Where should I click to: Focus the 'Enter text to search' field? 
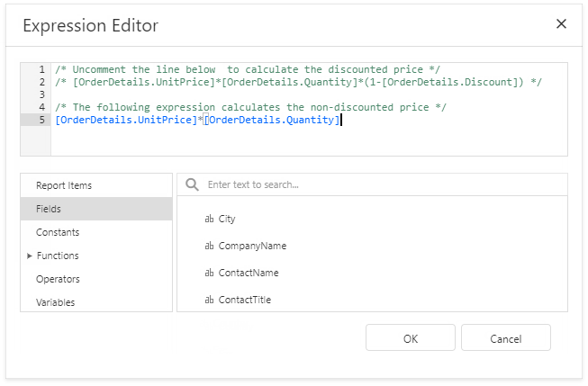point(378,184)
